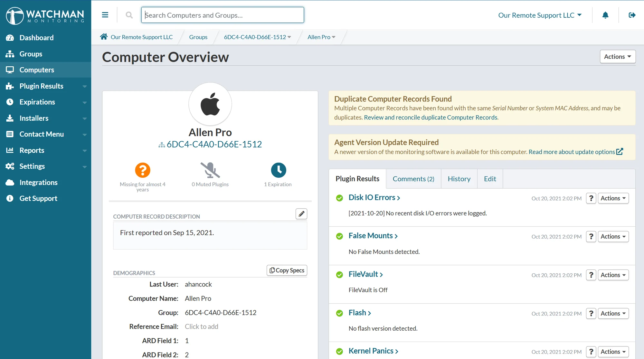Click the green check icon beside Flash

(x=339, y=313)
